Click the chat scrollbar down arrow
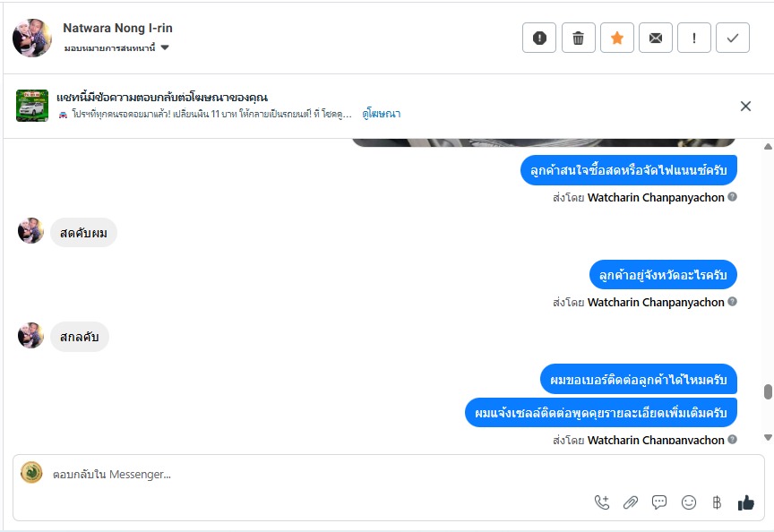This screenshot has width=774, height=532. pyautogui.click(x=768, y=437)
